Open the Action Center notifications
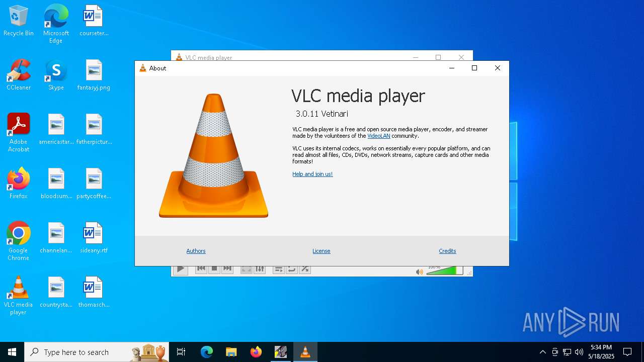This screenshot has width=644, height=362. 627,352
